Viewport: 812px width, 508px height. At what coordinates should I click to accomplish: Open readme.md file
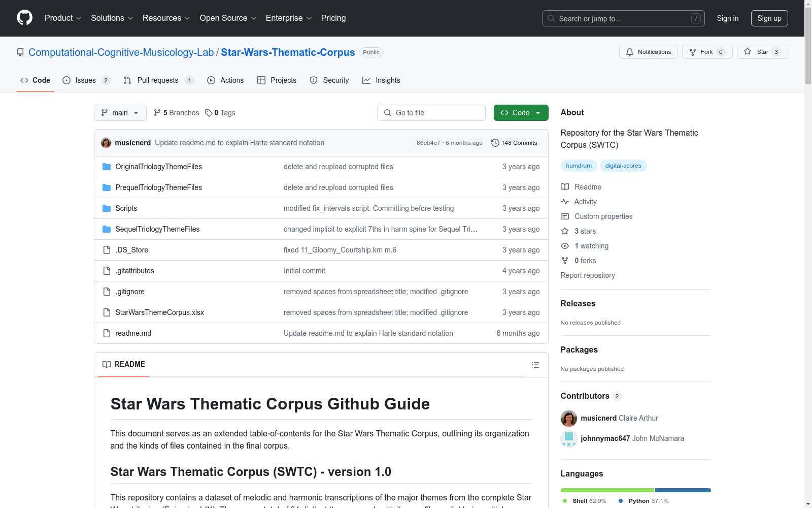tap(133, 333)
